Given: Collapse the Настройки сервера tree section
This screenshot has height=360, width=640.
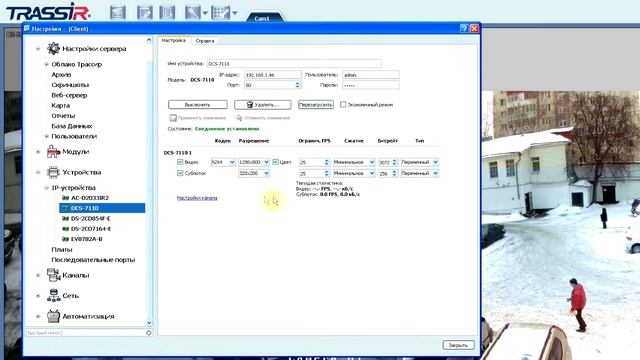Looking at the screenshot, I should [x=38, y=49].
